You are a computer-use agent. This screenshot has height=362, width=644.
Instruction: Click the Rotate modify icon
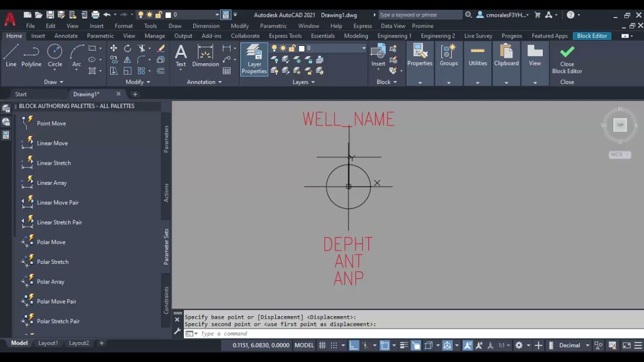point(127,48)
